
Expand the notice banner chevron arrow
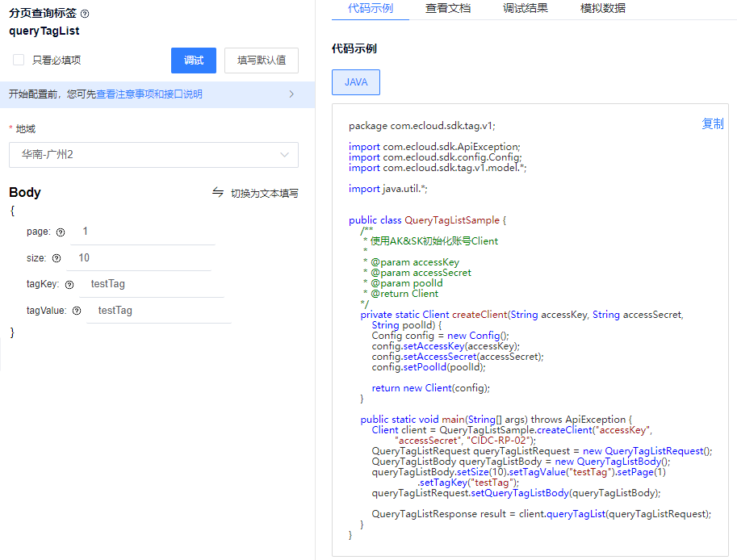click(x=291, y=94)
